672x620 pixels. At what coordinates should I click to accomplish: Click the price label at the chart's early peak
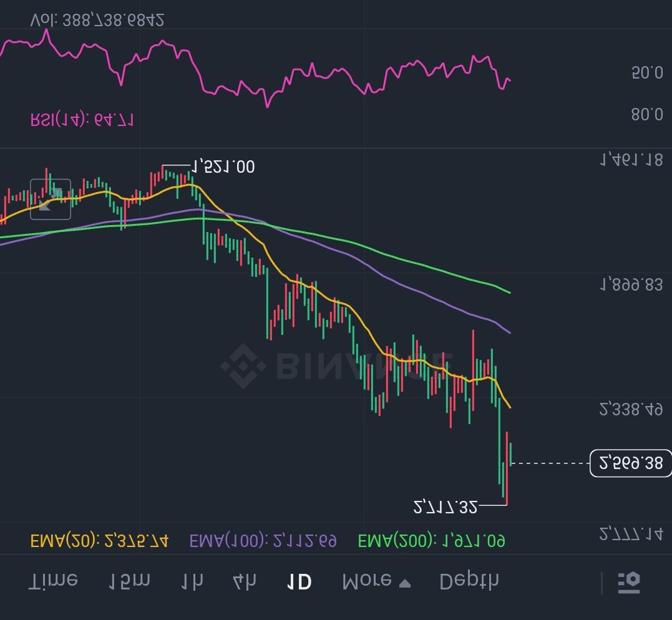(x=222, y=167)
